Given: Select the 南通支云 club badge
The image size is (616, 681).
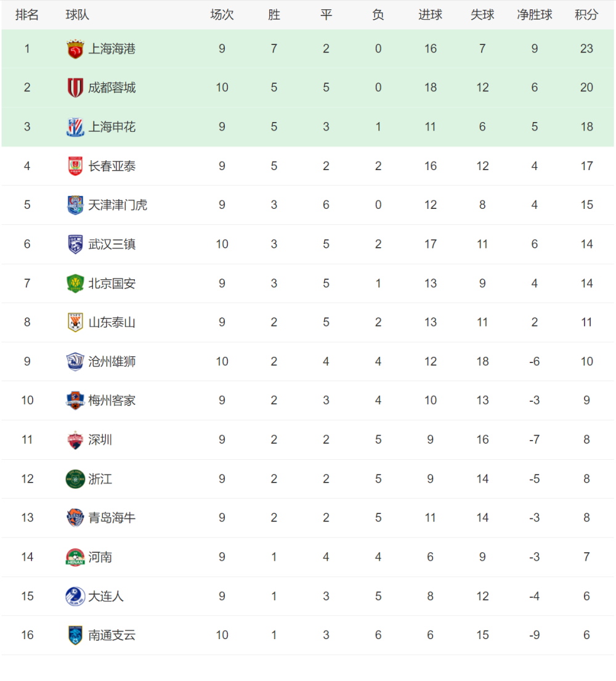Looking at the screenshot, I should pos(75,635).
